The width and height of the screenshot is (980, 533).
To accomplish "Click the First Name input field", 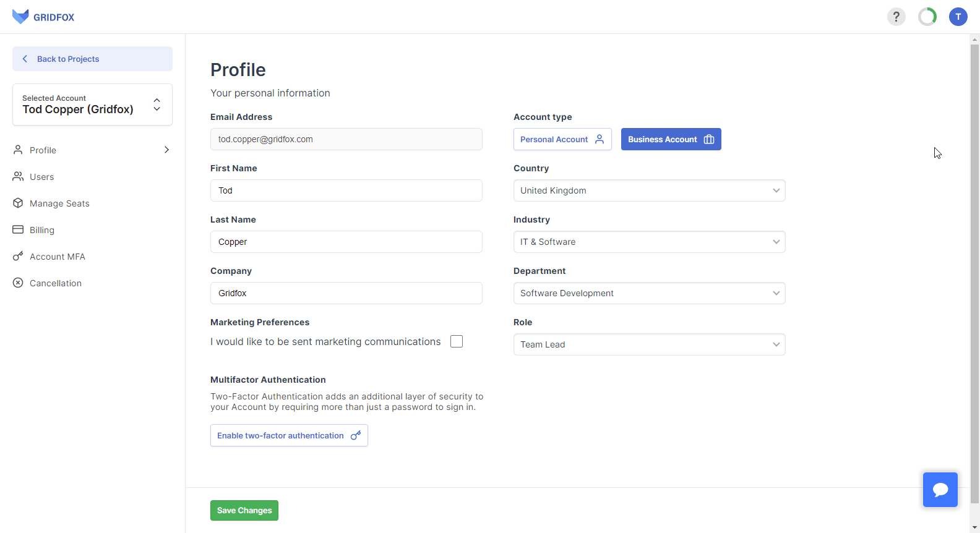I will (x=346, y=190).
